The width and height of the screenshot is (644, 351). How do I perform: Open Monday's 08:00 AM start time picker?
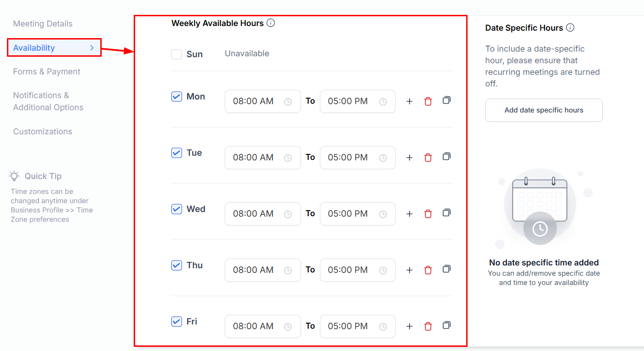pos(263,101)
